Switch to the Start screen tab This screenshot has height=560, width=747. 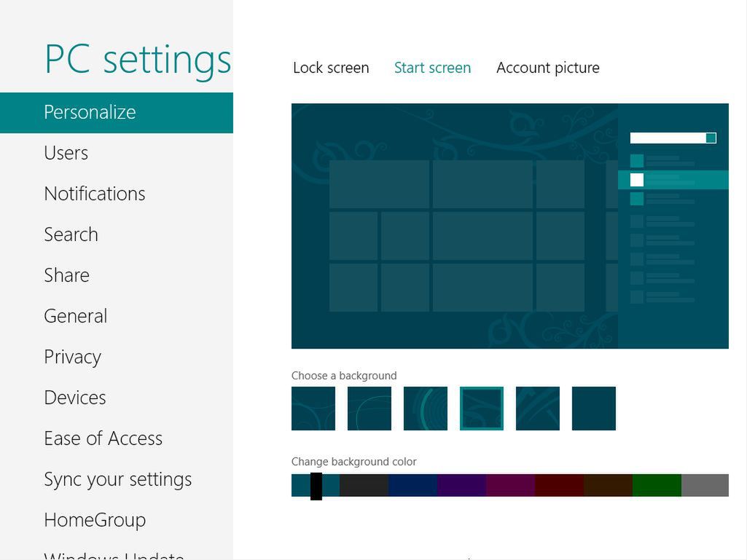[x=433, y=68]
